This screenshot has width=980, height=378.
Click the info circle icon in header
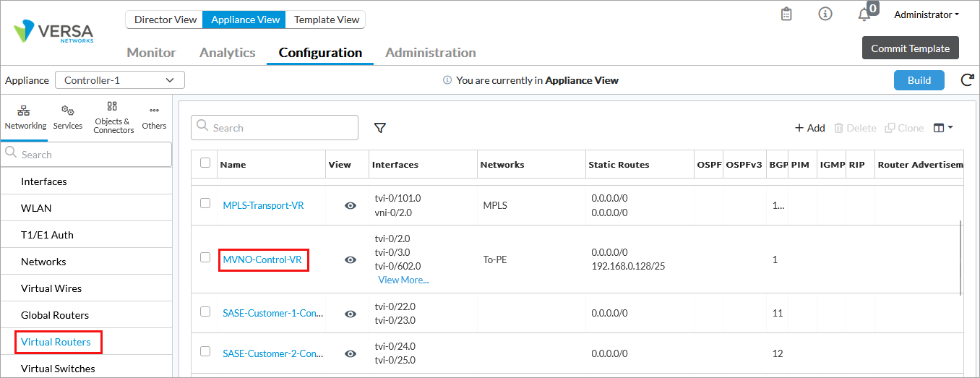(825, 14)
